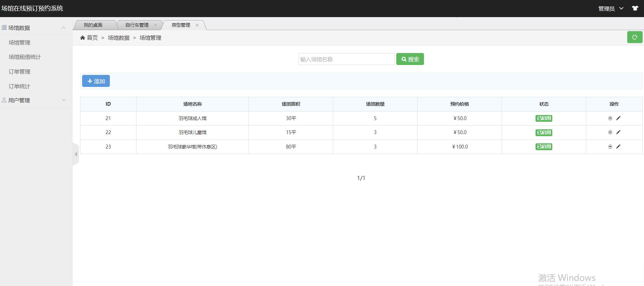The width and height of the screenshot is (644, 286).
Task: Click 场馆管理 in the breadcrumb
Action: (x=151, y=38)
